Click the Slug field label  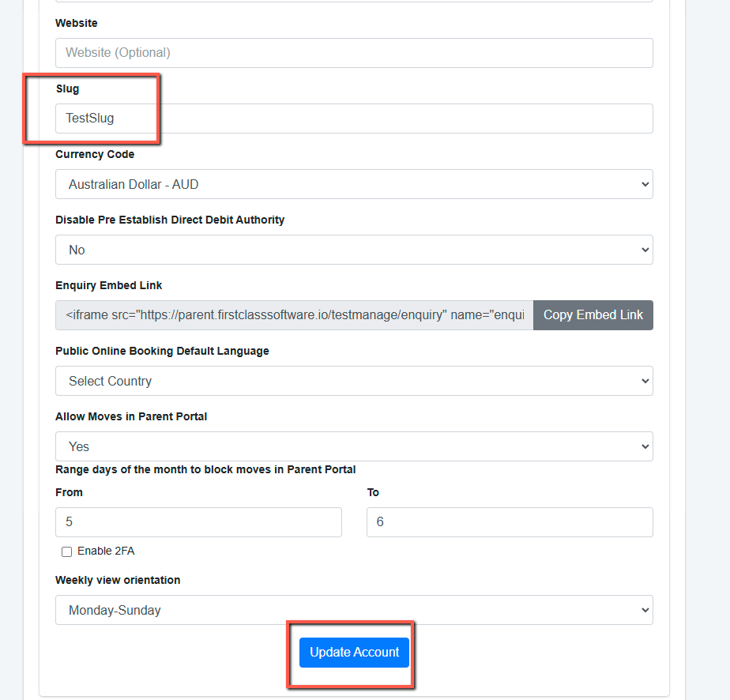(x=67, y=89)
